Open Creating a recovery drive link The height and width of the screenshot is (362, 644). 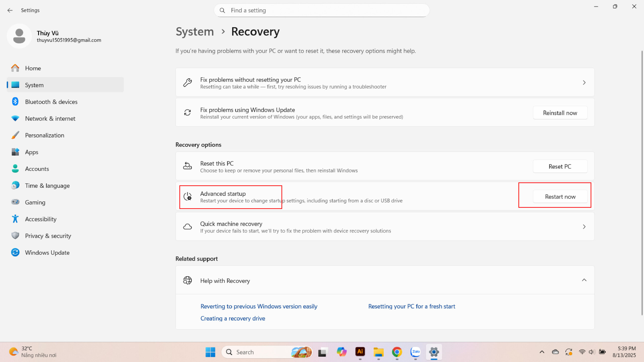[x=232, y=318]
